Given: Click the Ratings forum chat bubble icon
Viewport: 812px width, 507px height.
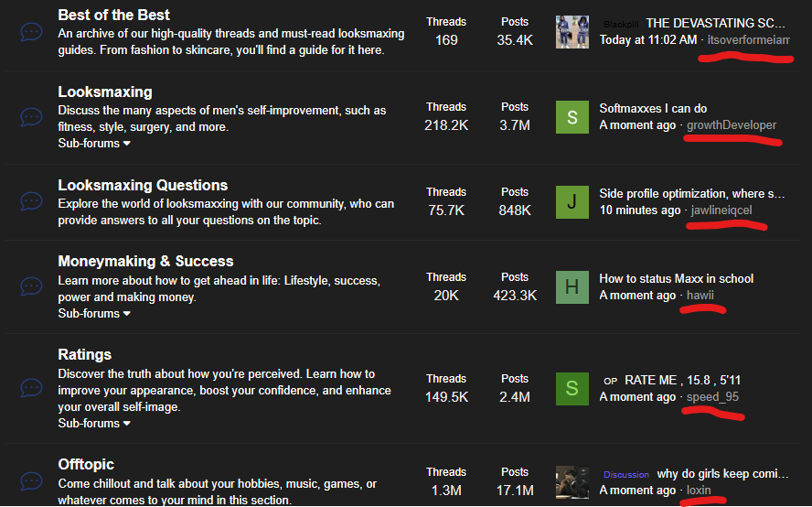Looking at the screenshot, I should [31, 388].
